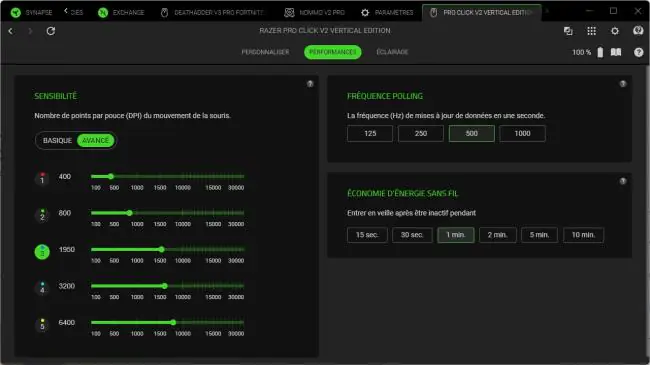Click the mouse icon on Pro Click tab
The height and width of the screenshot is (365, 650).
click(433, 13)
